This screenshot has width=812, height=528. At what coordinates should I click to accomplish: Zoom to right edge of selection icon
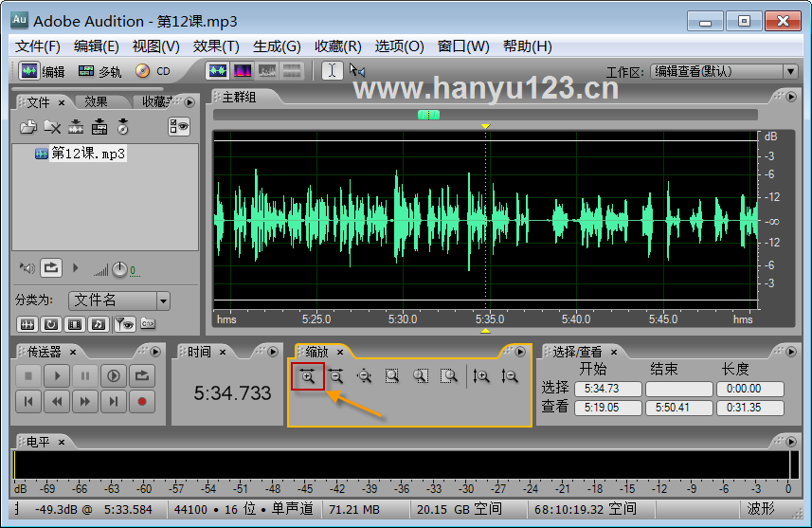(448, 376)
